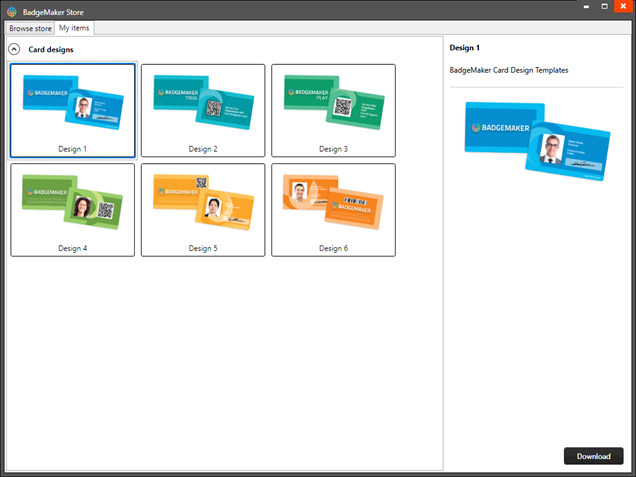Screen dimensions: 636x477
Task: Click the Download button
Action: point(593,456)
